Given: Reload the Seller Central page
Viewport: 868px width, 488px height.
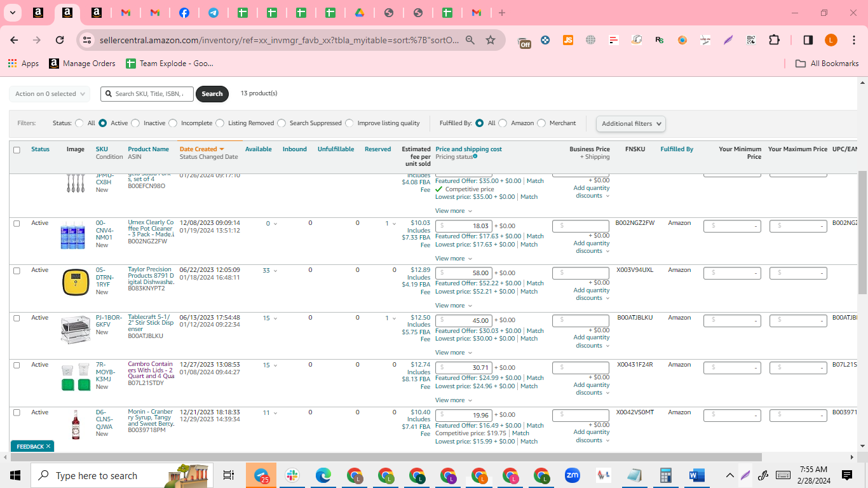Looking at the screenshot, I should [x=60, y=40].
